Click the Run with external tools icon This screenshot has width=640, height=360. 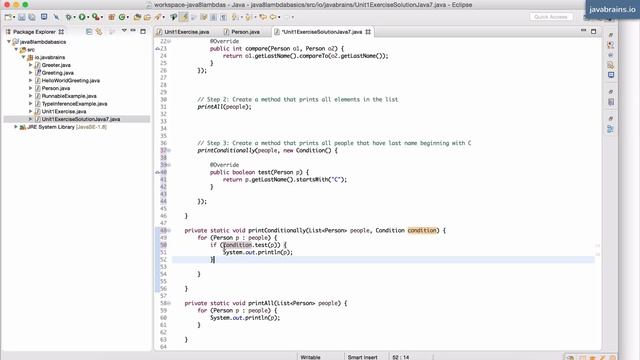click(x=96, y=17)
